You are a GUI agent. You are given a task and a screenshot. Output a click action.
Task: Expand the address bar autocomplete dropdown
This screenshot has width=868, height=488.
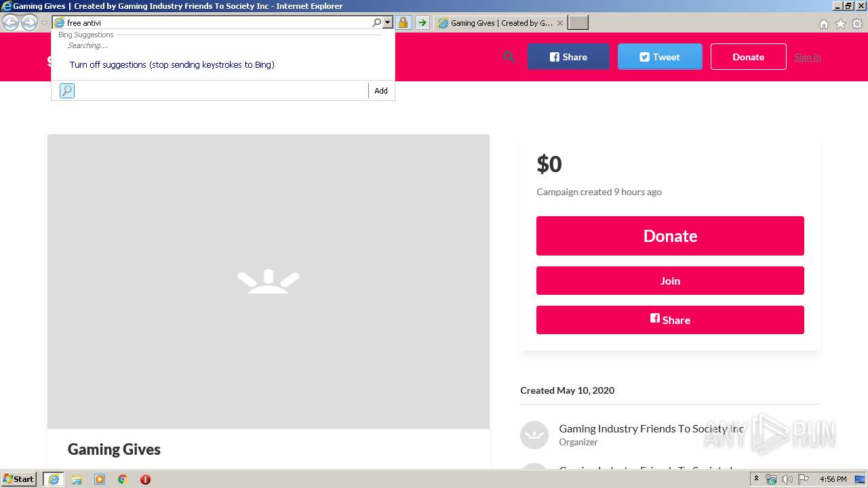(388, 22)
